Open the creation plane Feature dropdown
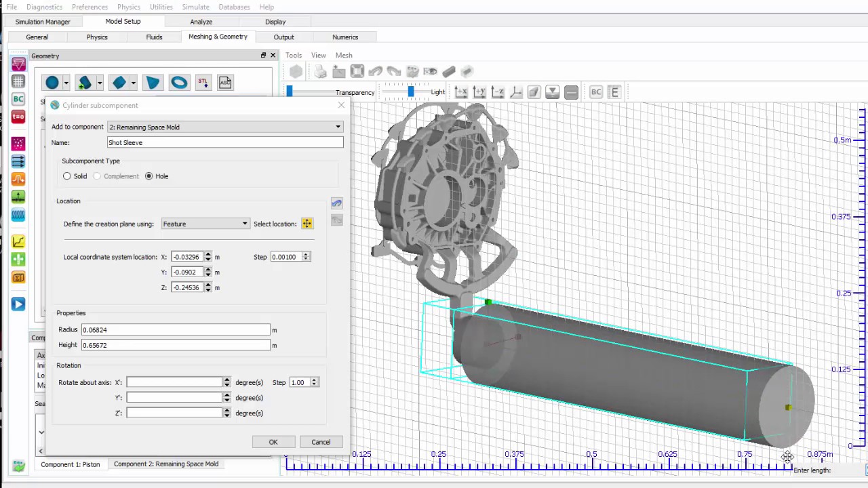 [x=205, y=224]
